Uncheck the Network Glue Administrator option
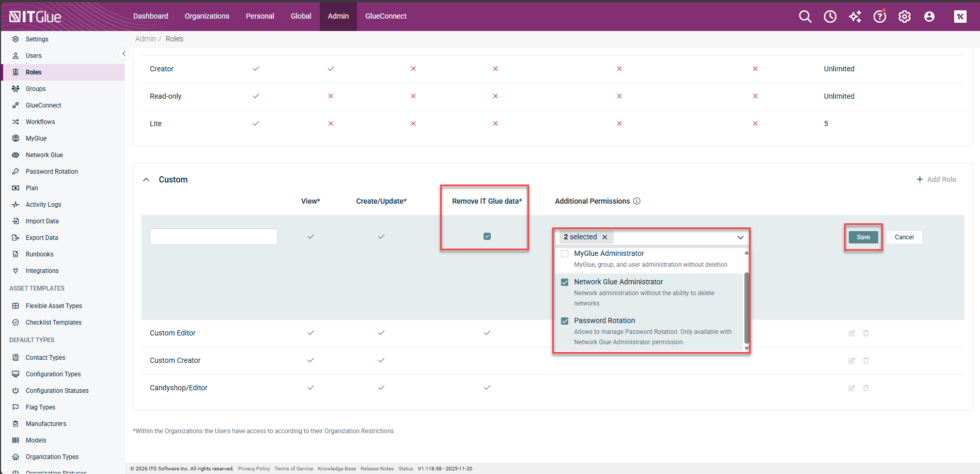The image size is (980, 474). 565,282
